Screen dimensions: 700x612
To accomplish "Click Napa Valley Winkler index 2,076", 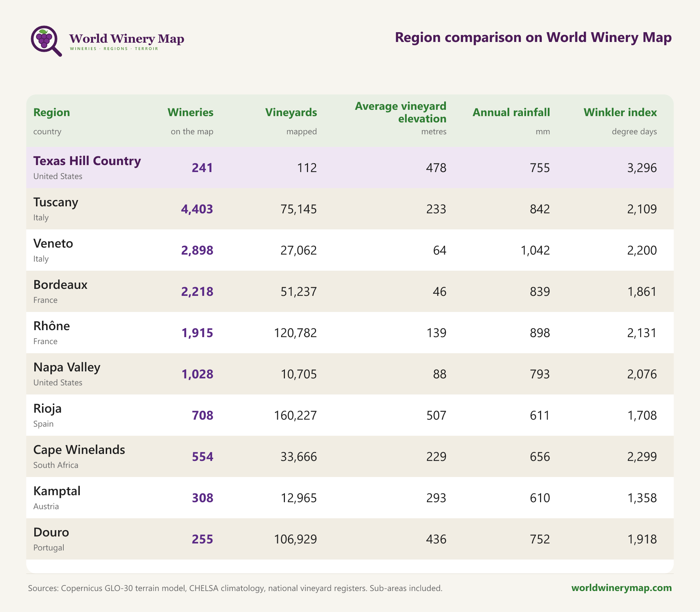I will [642, 374].
